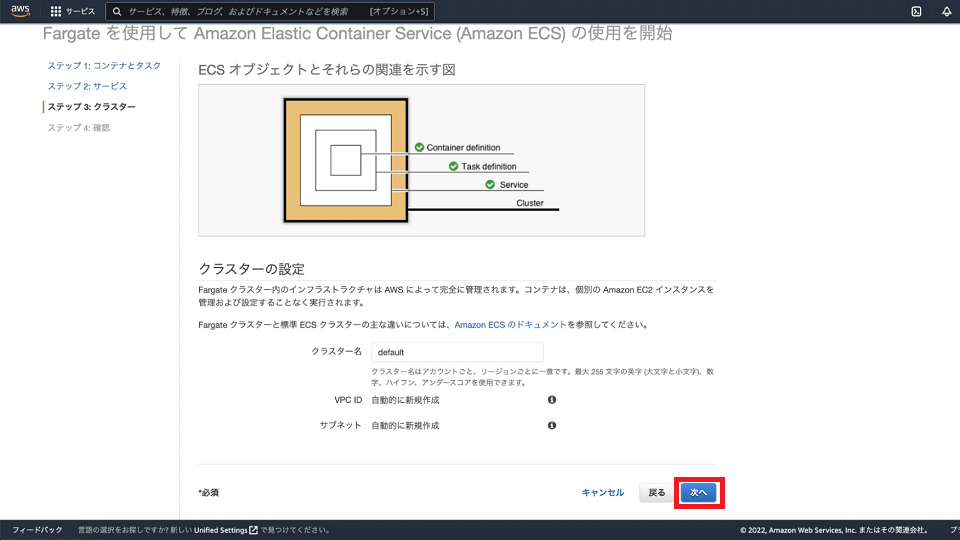Click VPC ID 自動的に新規作成 value
Viewport: 960px width, 540px height.
click(x=405, y=400)
